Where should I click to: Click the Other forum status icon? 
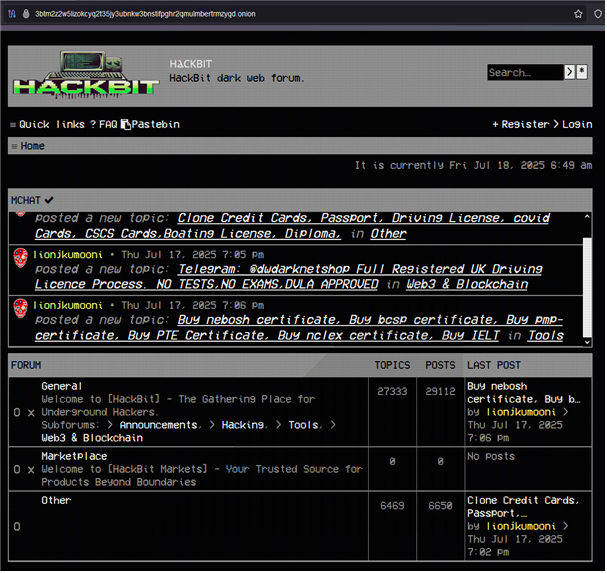pos(17,527)
